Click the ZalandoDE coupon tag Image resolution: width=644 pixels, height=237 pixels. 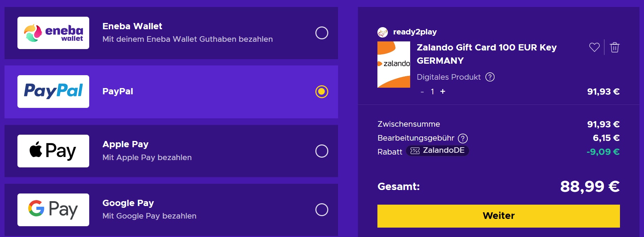pyautogui.click(x=438, y=151)
